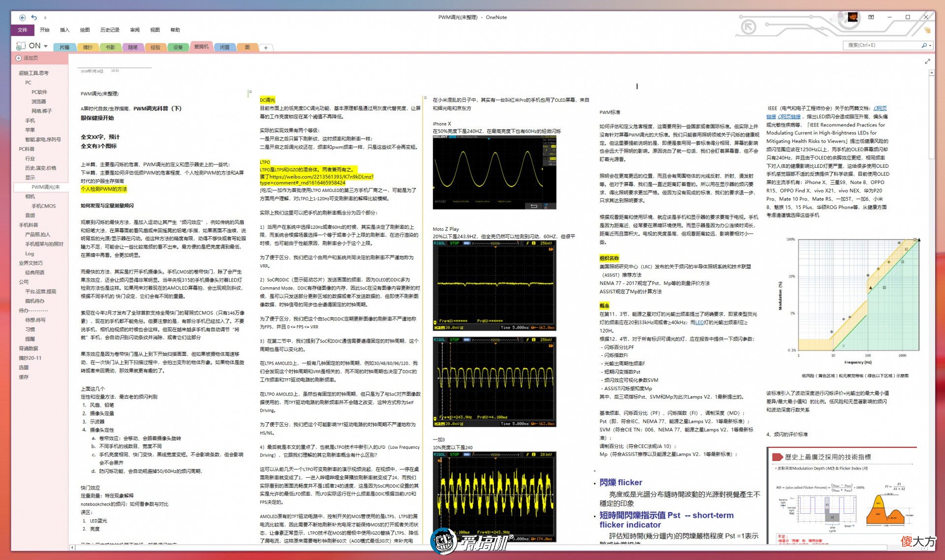Viewport: 945px width, 560px height.
Task: Open page PC软件 in page list
Action: 39,92
